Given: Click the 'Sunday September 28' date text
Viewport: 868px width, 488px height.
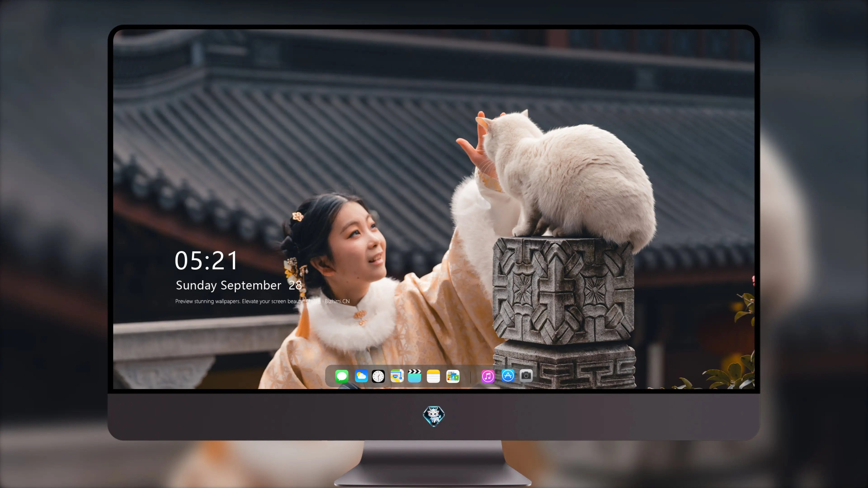Looking at the screenshot, I should click(238, 285).
